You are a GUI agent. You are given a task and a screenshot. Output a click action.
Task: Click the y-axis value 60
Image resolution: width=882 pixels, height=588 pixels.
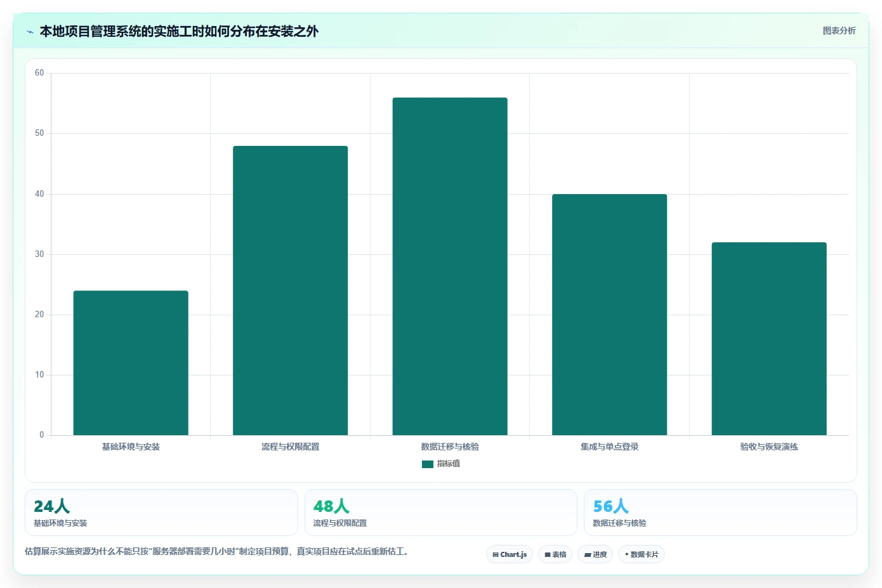[39, 73]
